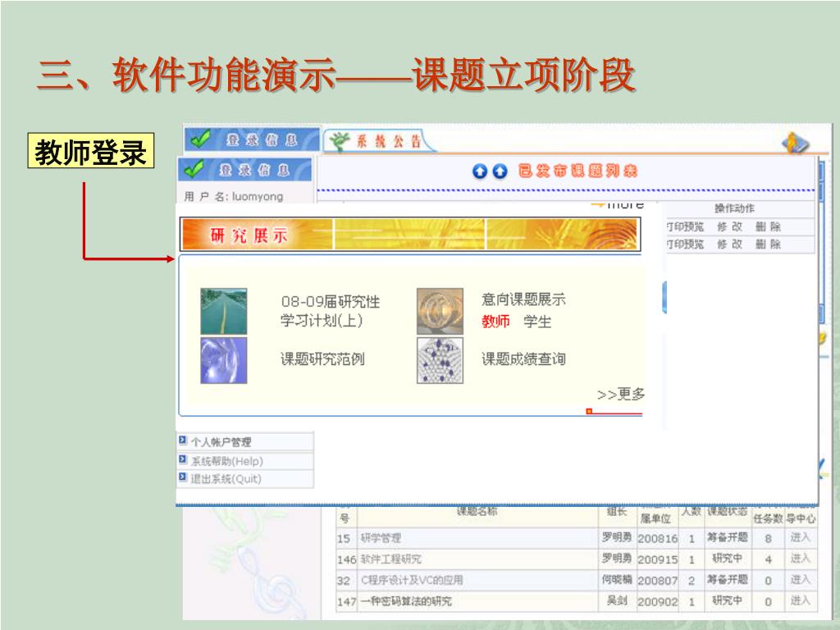840x630 pixels.
Task: Click the 操作动作 column header
Action: click(x=734, y=208)
